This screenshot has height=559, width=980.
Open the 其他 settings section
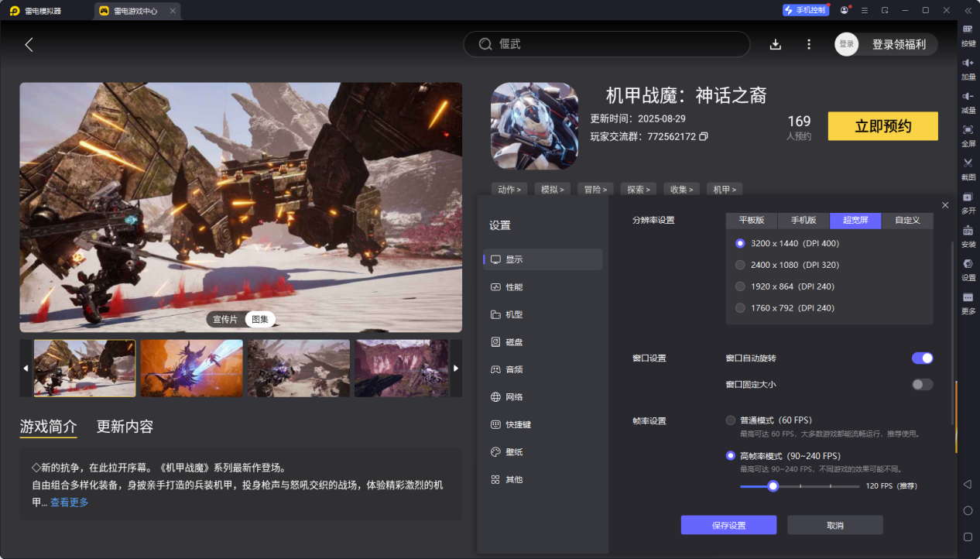(x=543, y=480)
